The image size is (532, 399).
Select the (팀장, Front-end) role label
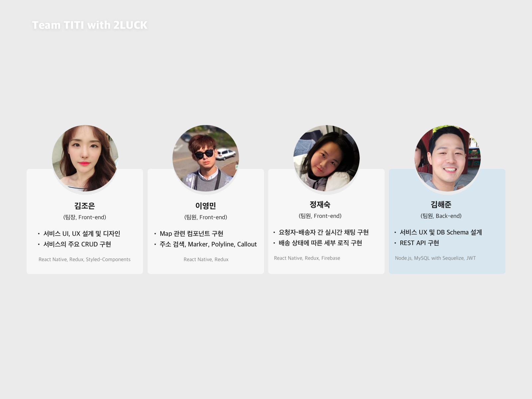coord(84,217)
